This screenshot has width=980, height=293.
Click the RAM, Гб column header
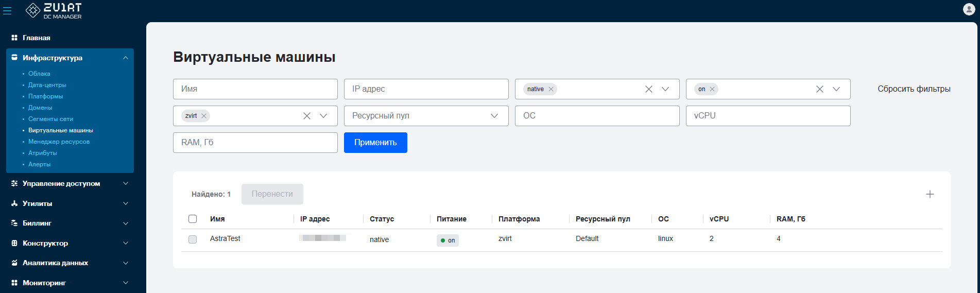(791, 219)
